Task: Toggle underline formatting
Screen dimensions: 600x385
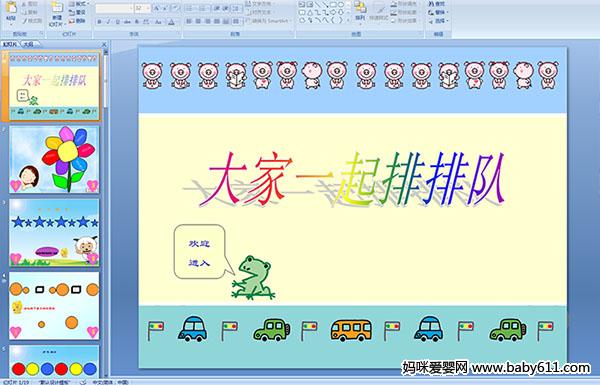Action: click(118, 22)
